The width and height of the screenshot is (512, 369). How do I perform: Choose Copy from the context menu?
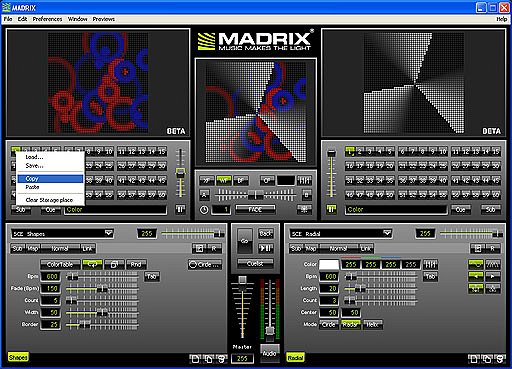(50, 179)
